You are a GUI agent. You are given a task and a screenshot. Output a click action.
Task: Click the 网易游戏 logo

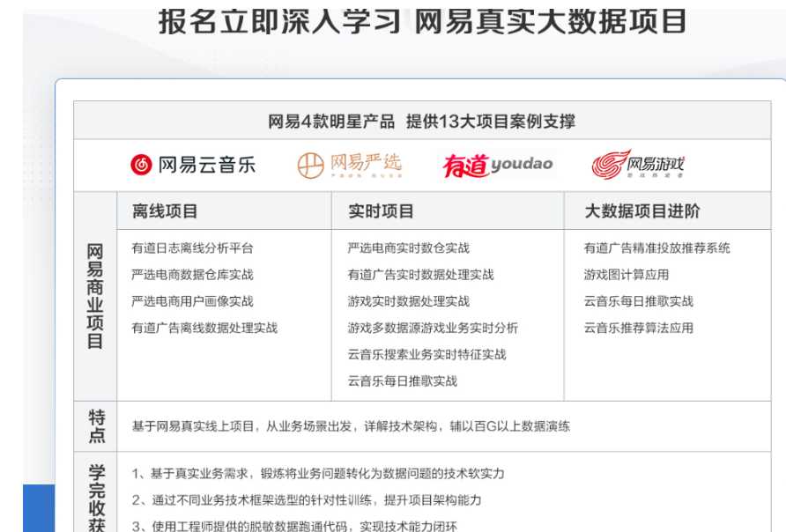(638, 165)
